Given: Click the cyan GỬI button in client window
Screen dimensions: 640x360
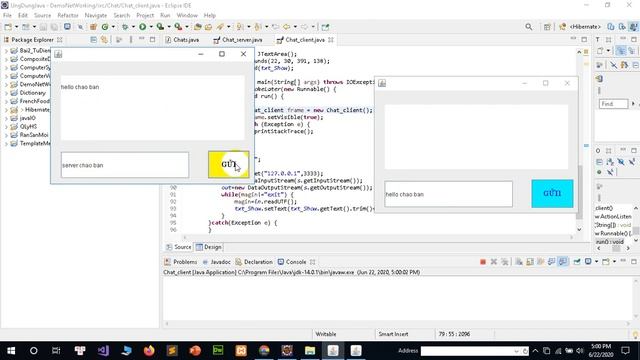Looking at the screenshot, I should tap(552, 193).
